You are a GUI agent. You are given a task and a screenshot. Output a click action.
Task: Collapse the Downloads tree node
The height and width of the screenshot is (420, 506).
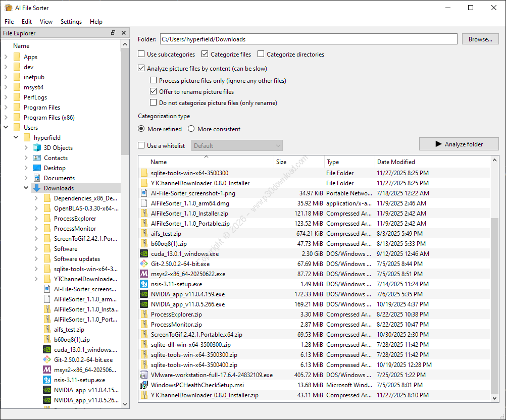(26, 188)
